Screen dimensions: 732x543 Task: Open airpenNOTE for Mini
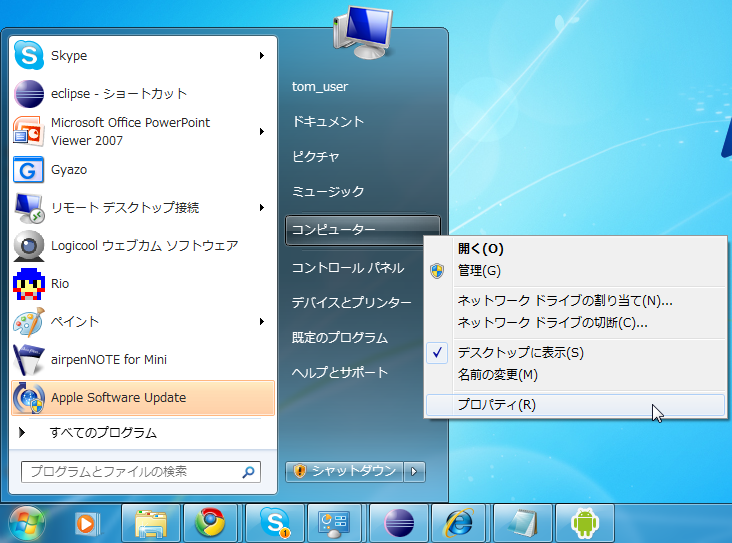108,360
